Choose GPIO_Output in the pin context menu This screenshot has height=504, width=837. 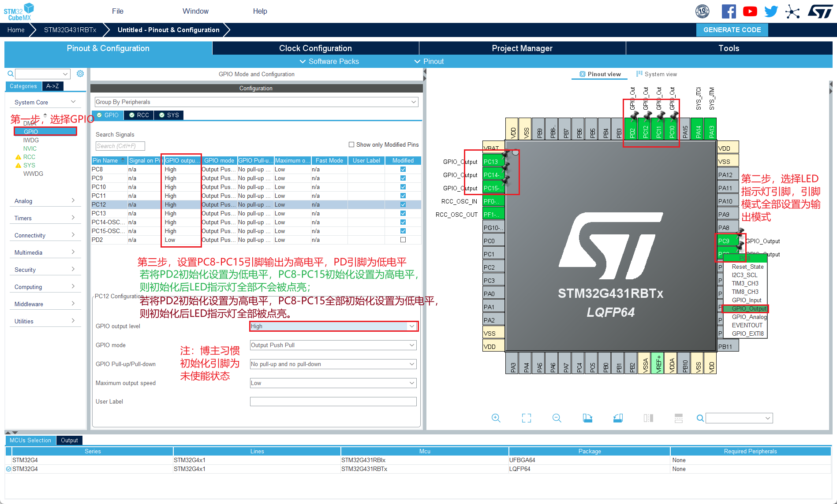click(749, 308)
